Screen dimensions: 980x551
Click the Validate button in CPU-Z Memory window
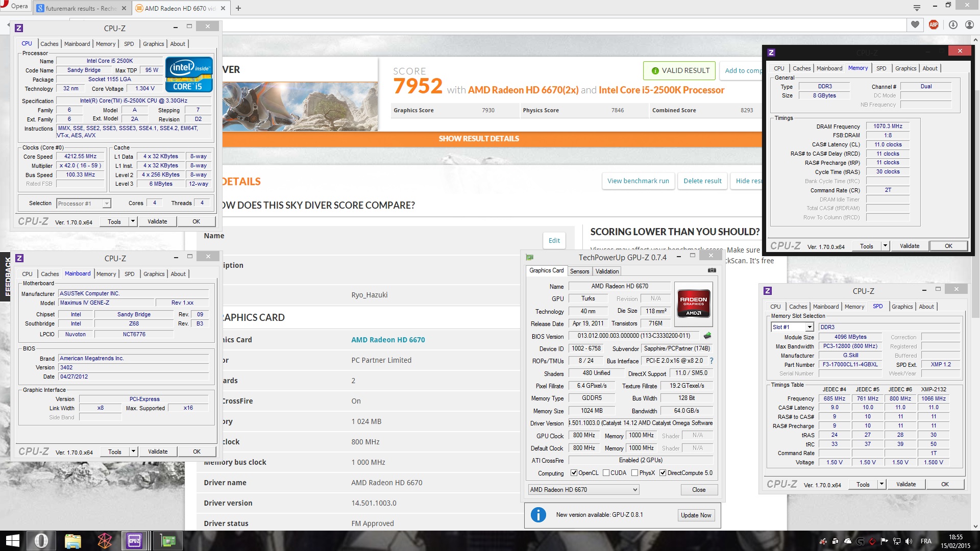(x=910, y=246)
